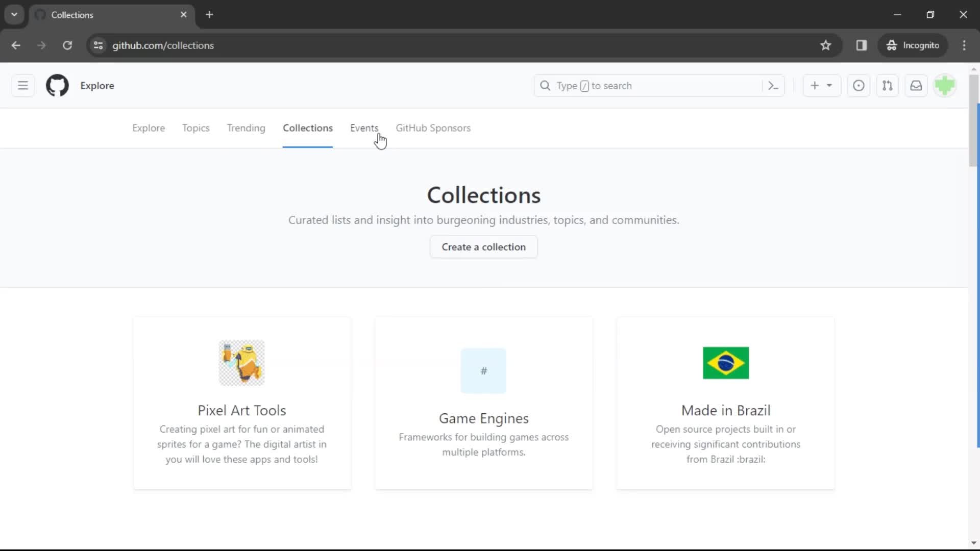Click the terminal command icon
Screen dimensions: 980x551
[x=773, y=85]
